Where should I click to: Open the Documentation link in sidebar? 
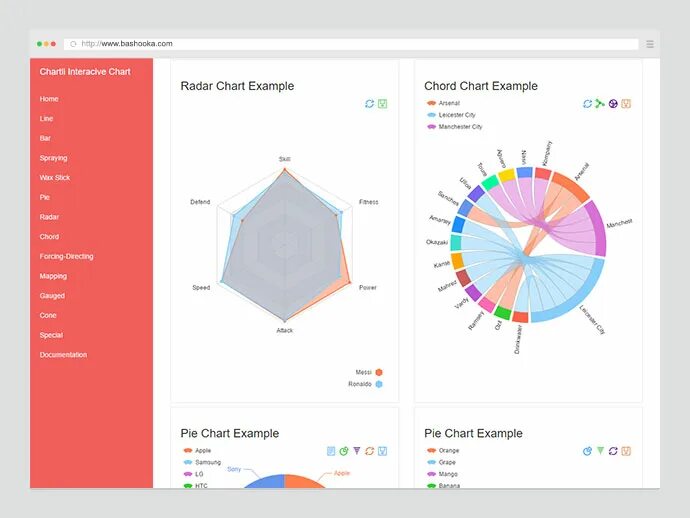63,355
